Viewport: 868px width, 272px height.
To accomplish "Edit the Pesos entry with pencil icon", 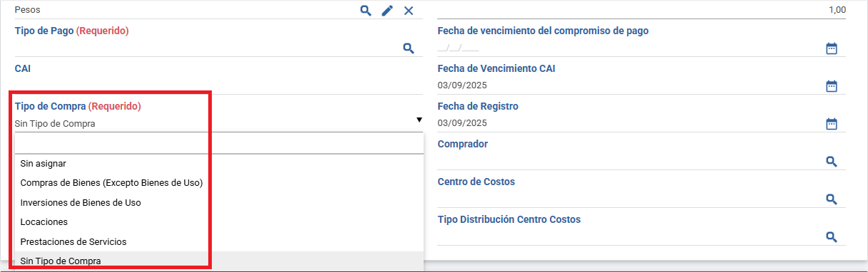I will click(x=387, y=10).
